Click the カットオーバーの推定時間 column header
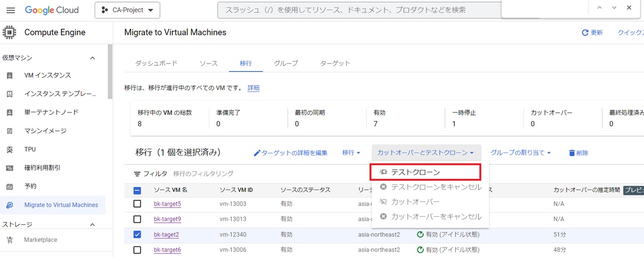Screen dimensions: 644x257 point(587,190)
